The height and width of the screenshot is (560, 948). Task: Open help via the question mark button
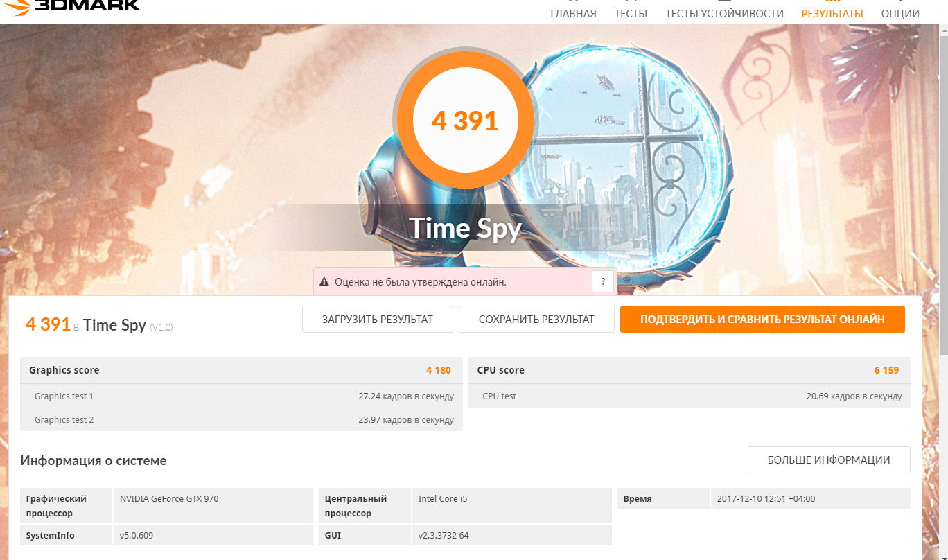click(x=603, y=281)
